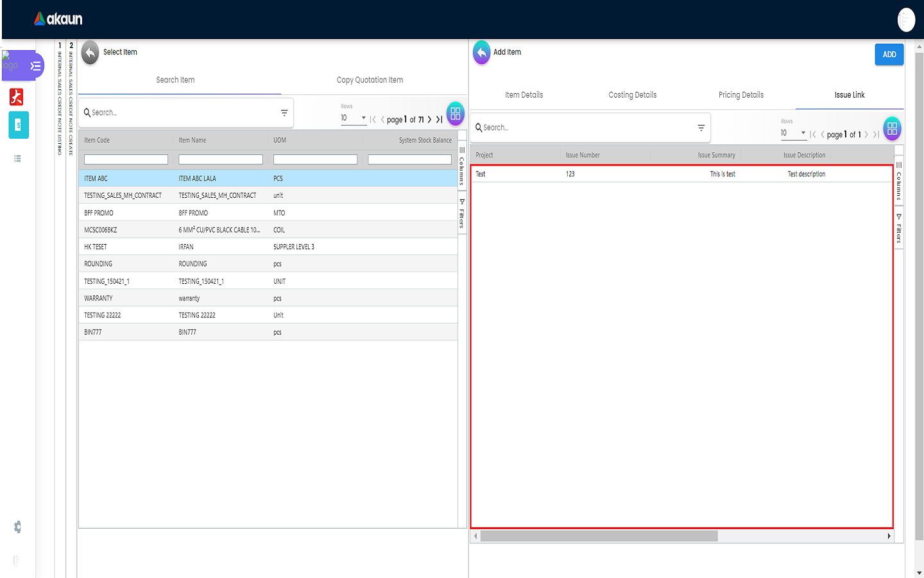Open the red application icon in sidebar
The width and height of the screenshot is (924, 578).
click(x=17, y=96)
